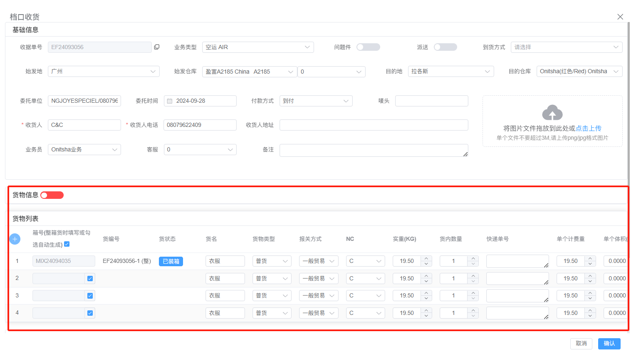Viewport: 636px width, 364px height.
Task: Increase 单个计费重 in row 1
Action: [590, 258]
